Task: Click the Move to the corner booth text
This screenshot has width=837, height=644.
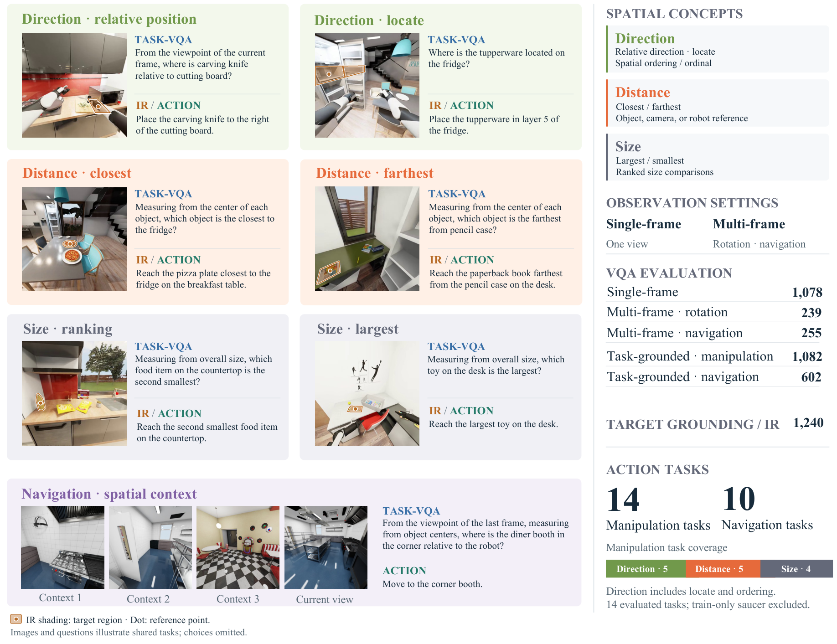Action: point(432,584)
